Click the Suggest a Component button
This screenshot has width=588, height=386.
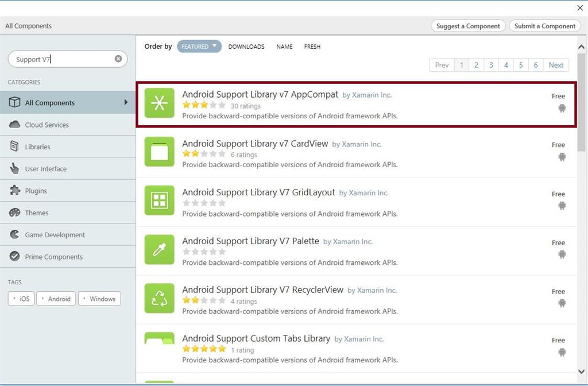[x=468, y=26]
